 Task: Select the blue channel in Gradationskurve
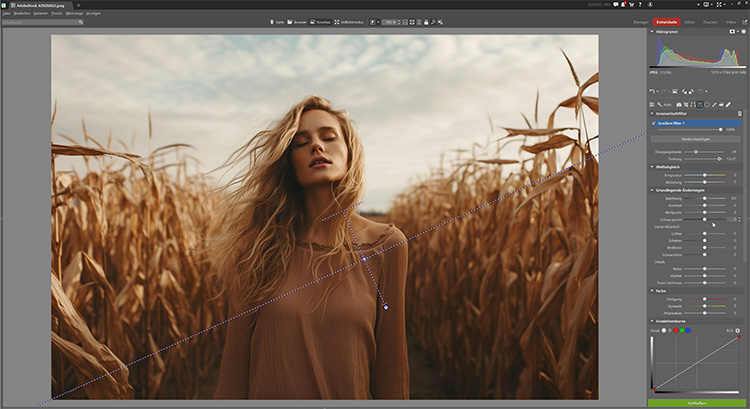(x=690, y=329)
